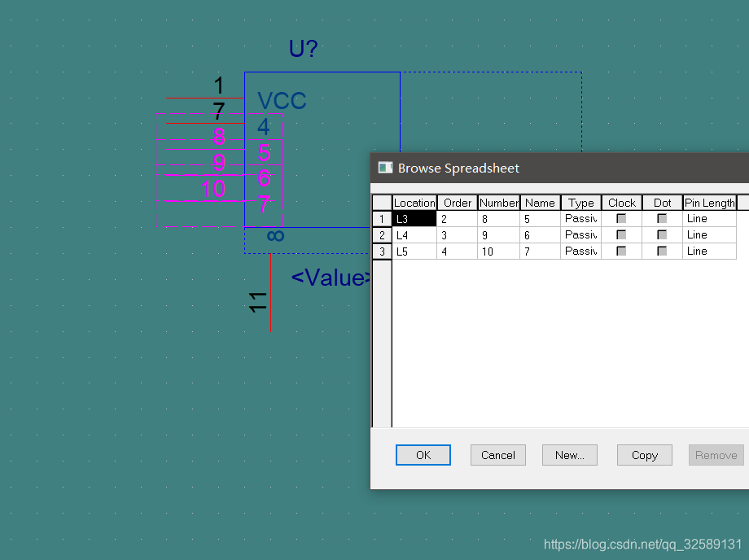Cancel the Browse Spreadsheet dialog

click(497, 455)
